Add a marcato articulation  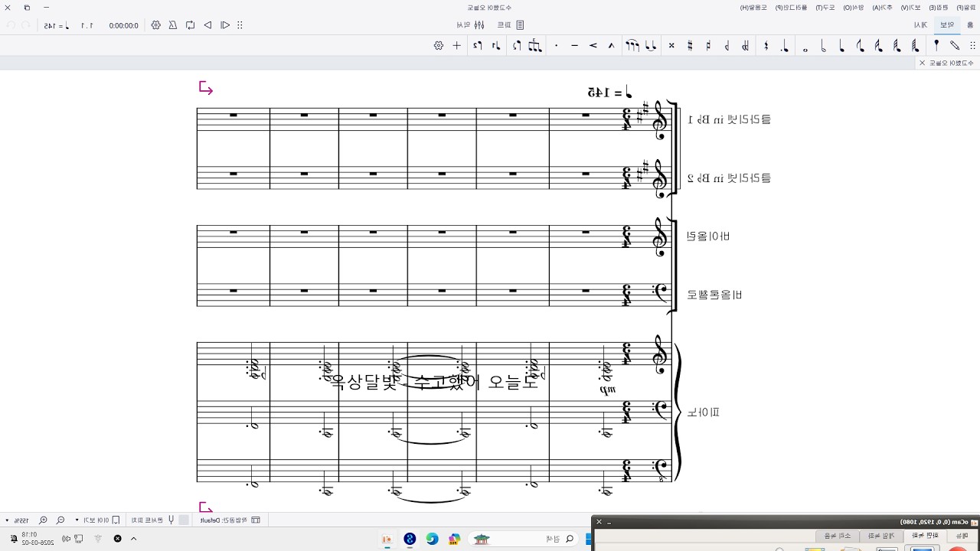[x=611, y=46]
